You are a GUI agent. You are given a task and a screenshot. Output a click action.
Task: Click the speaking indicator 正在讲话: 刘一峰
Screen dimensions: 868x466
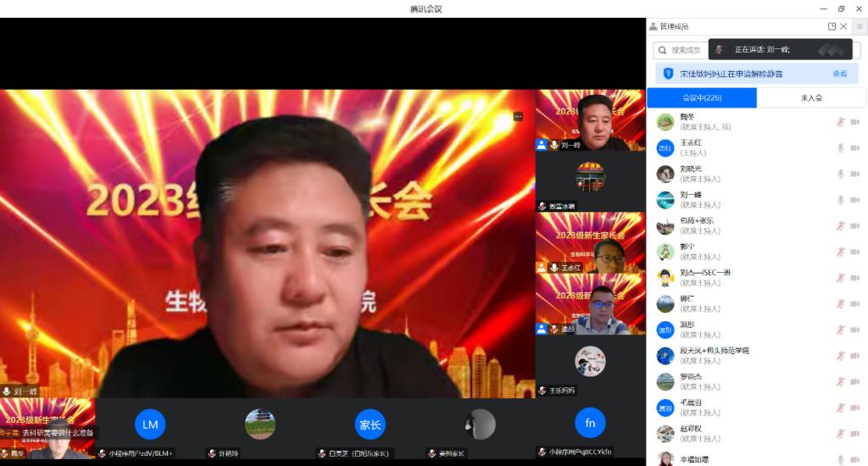click(x=780, y=49)
